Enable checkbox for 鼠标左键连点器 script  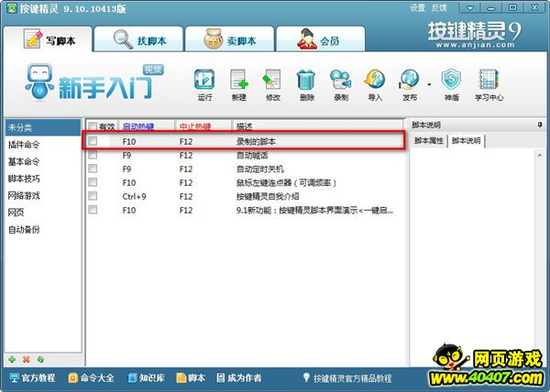pyautogui.click(x=93, y=182)
